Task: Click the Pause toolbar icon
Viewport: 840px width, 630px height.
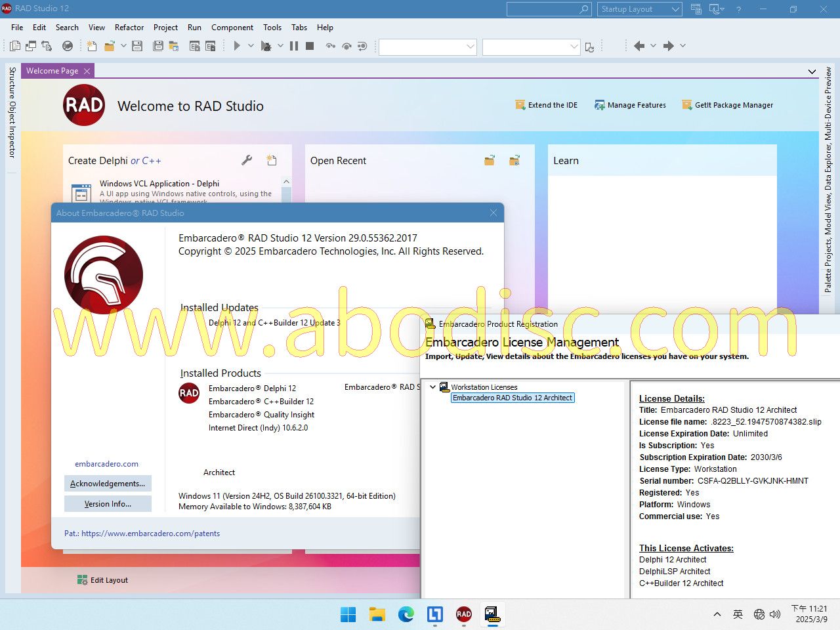Action: (294, 46)
